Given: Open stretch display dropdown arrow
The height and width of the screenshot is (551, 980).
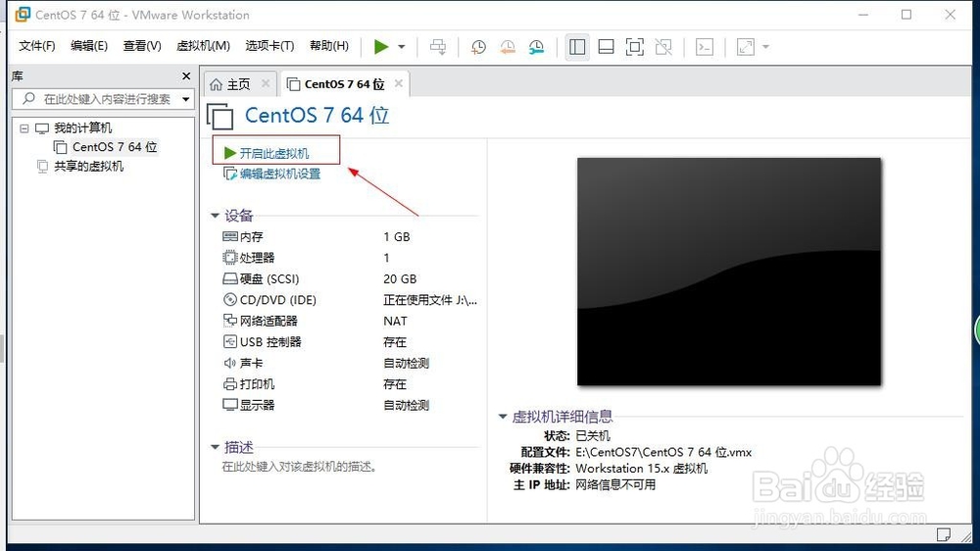Looking at the screenshot, I should 765,47.
